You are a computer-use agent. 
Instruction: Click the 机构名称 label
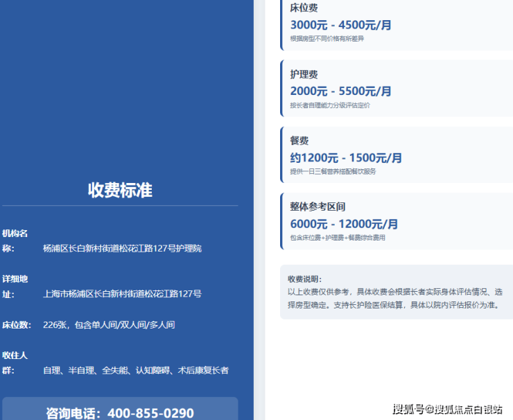click(x=15, y=240)
